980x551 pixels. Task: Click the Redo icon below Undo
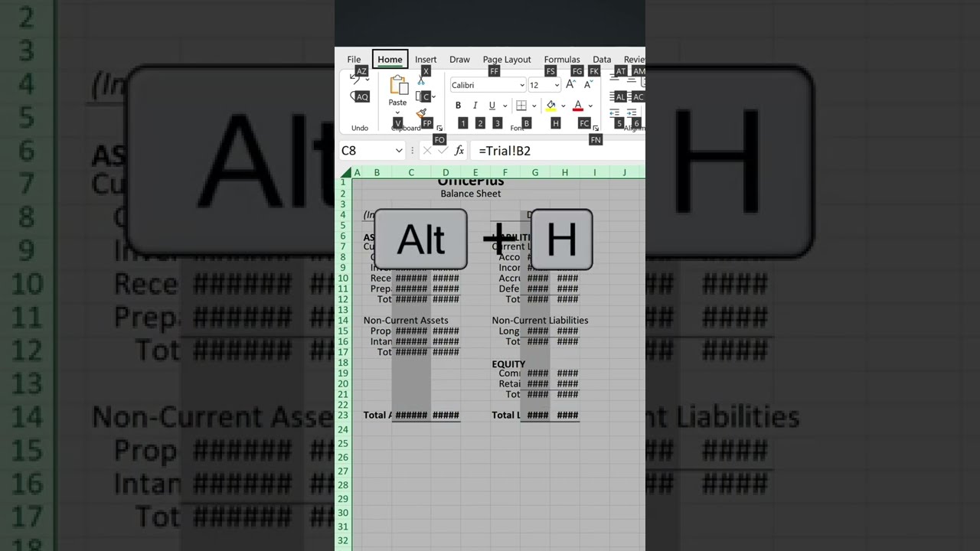(x=354, y=96)
